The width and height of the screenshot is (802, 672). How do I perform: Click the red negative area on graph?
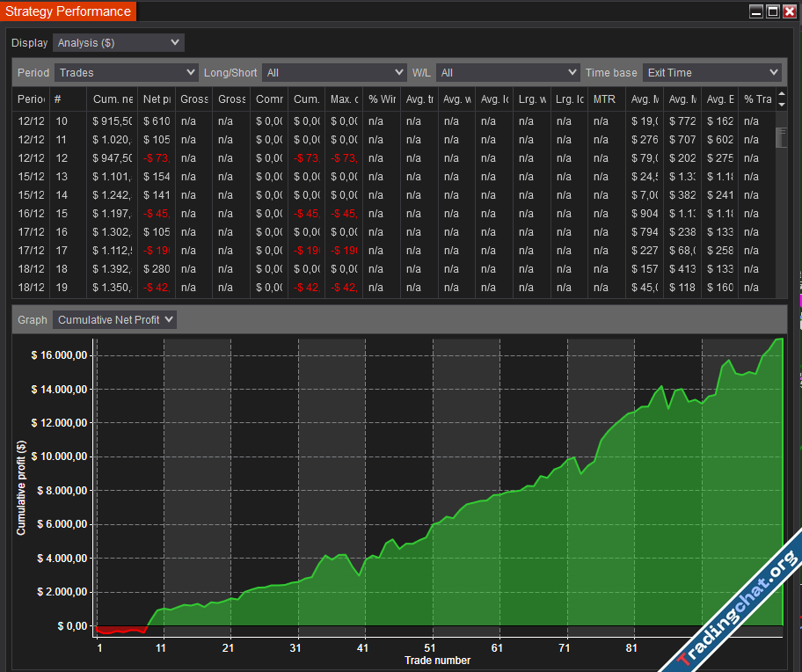click(120, 630)
